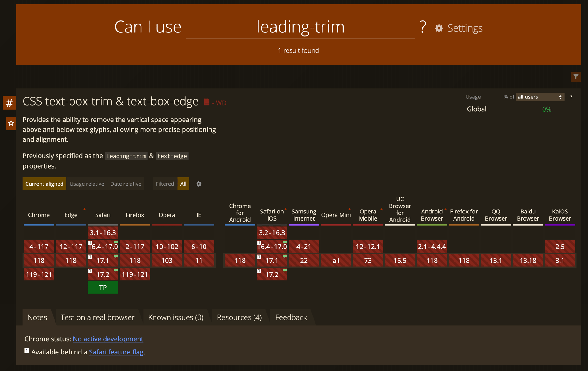Open the Known issues (0) tab

[176, 317]
